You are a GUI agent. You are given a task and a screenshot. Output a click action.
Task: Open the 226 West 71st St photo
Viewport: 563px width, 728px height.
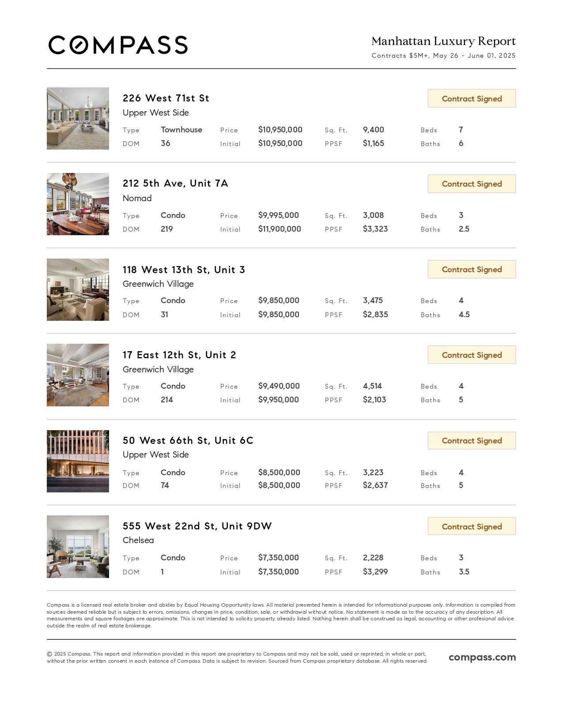[x=78, y=118]
